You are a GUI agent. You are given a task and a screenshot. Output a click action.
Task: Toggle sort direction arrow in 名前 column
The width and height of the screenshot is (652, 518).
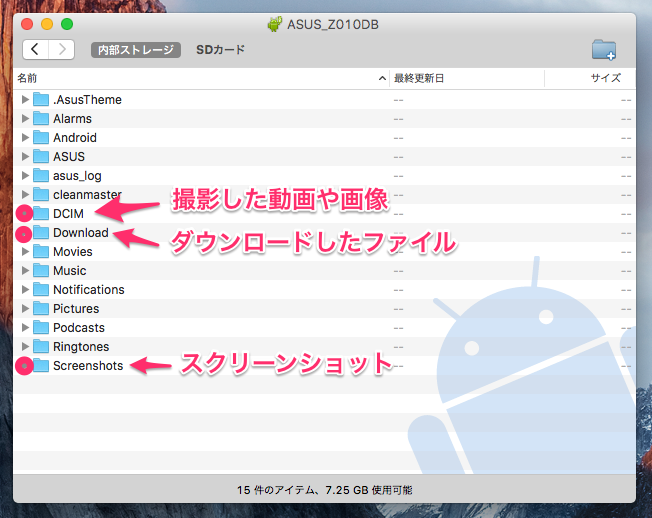click(x=382, y=78)
